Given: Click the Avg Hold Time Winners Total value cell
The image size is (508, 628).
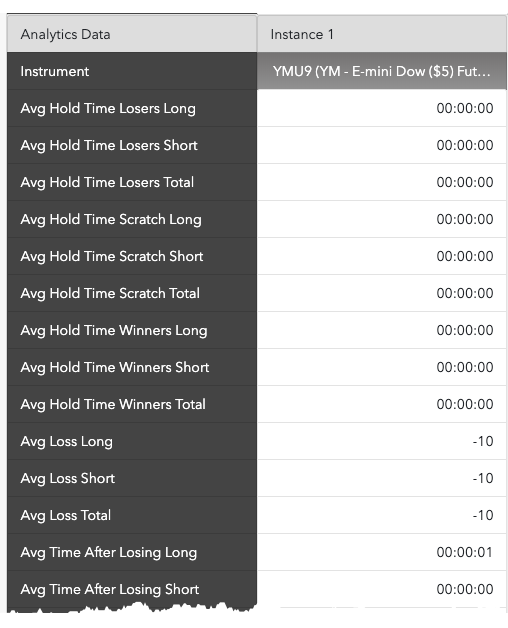Looking at the screenshot, I should coord(382,405).
